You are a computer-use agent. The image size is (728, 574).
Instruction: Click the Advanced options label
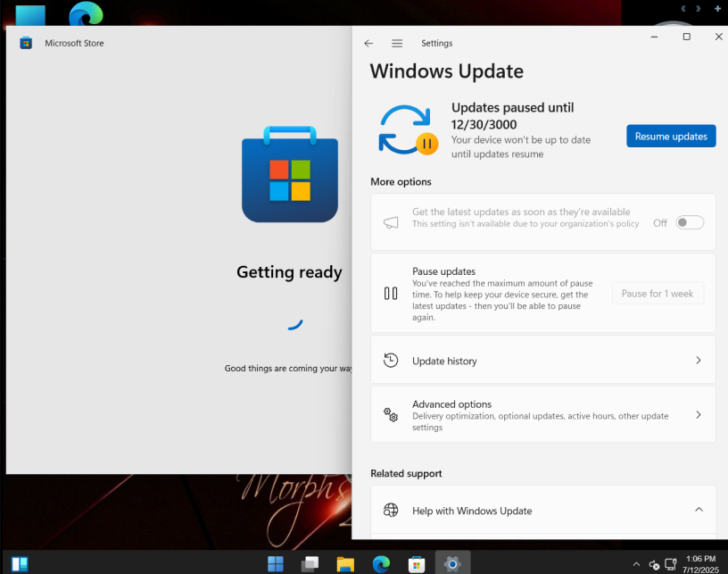[451, 404]
